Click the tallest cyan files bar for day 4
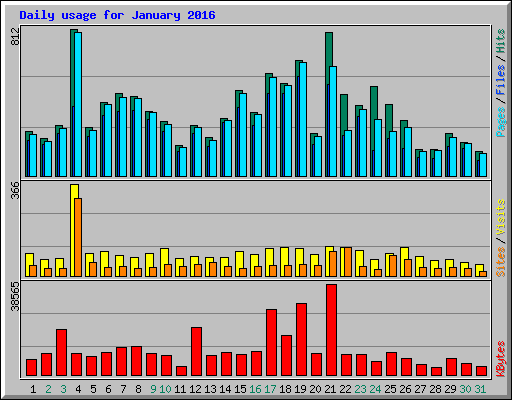The image size is (512, 400). pos(78,104)
